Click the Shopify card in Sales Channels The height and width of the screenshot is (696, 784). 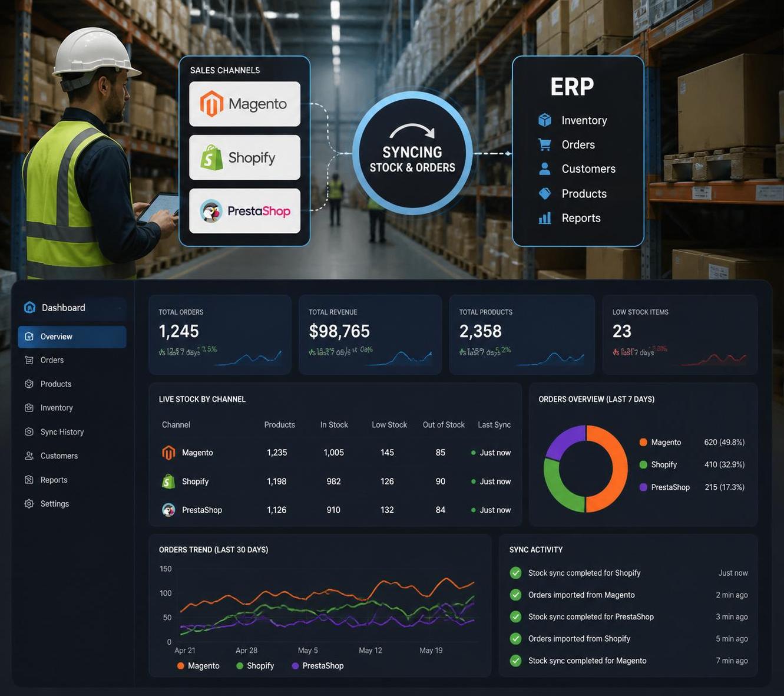(x=244, y=157)
